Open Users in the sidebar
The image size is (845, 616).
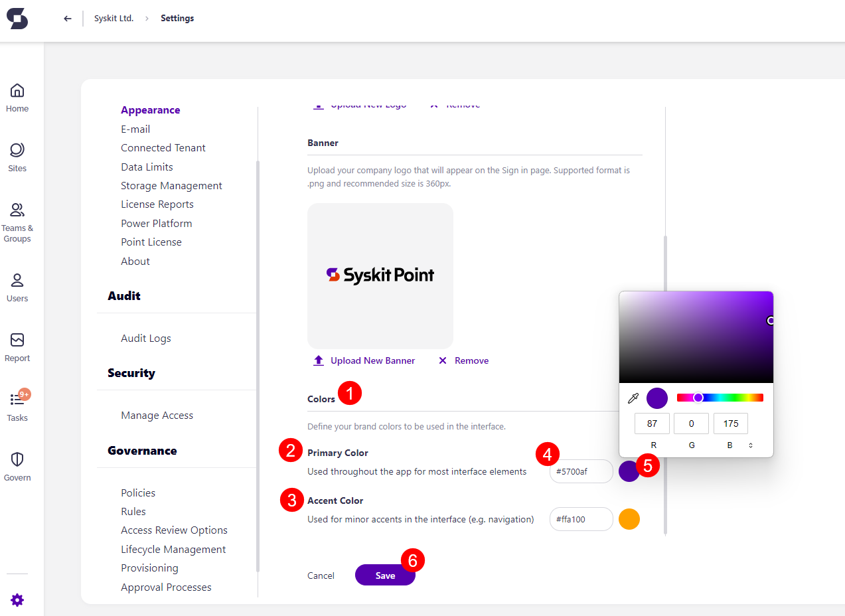pos(17,288)
